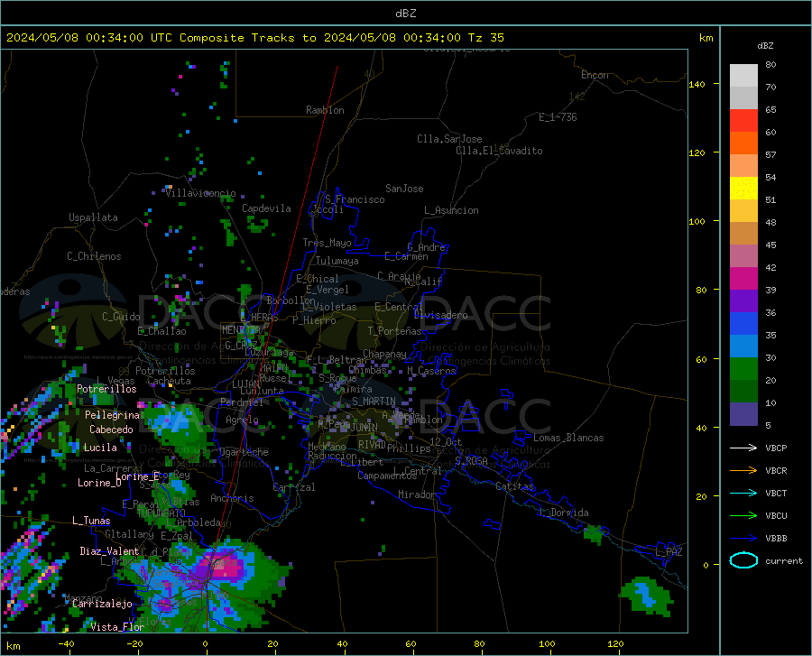Click the L_Asuncion map label
Image resolution: width=812 pixels, height=656 pixels.
click(451, 210)
